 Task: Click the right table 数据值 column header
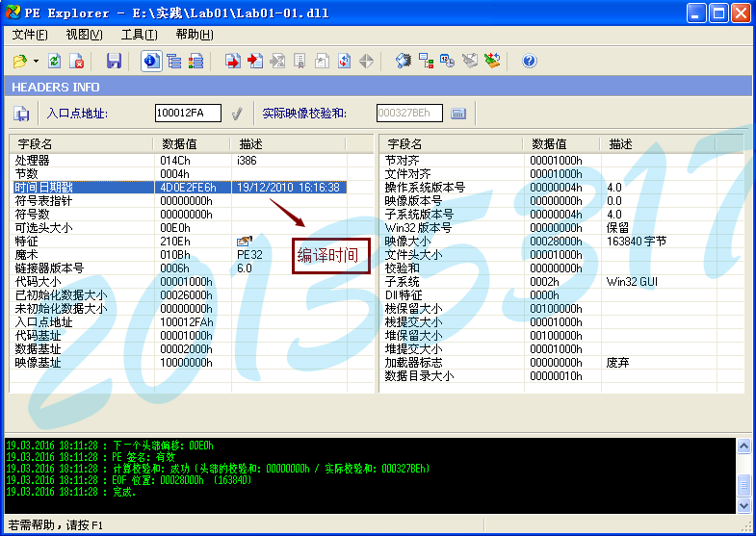pyautogui.click(x=561, y=144)
